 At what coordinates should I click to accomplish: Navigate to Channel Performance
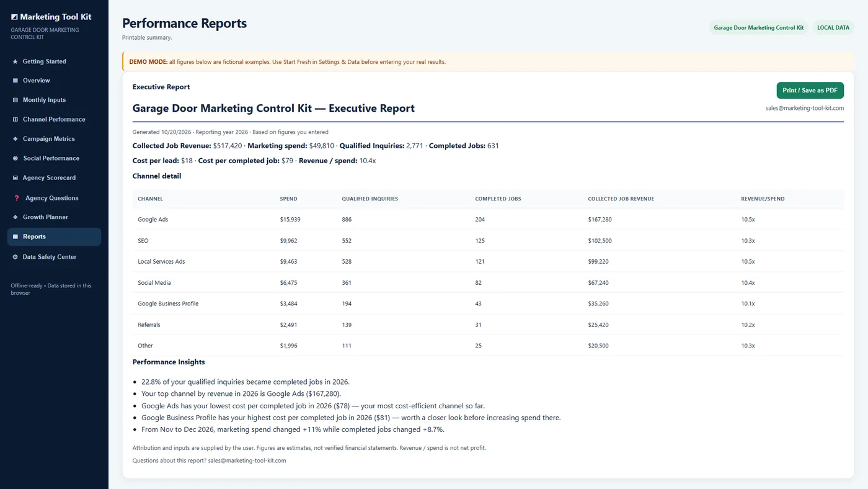click(x=54, y=119)
